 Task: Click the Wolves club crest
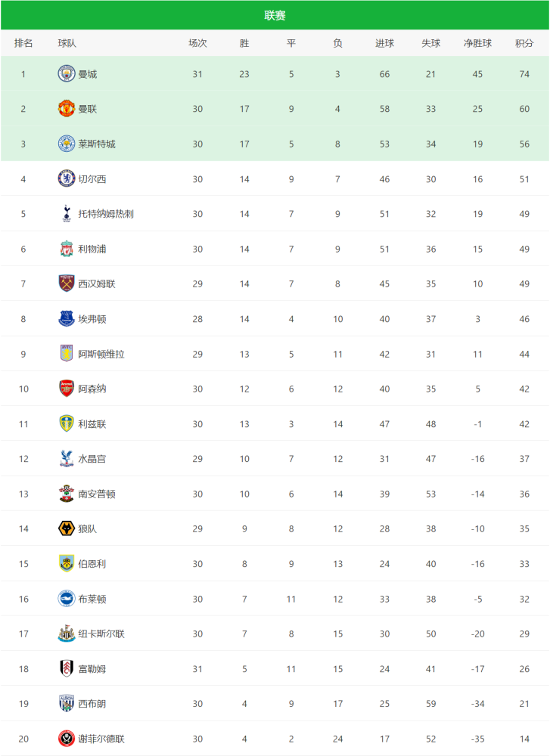[x=67, y=528]
